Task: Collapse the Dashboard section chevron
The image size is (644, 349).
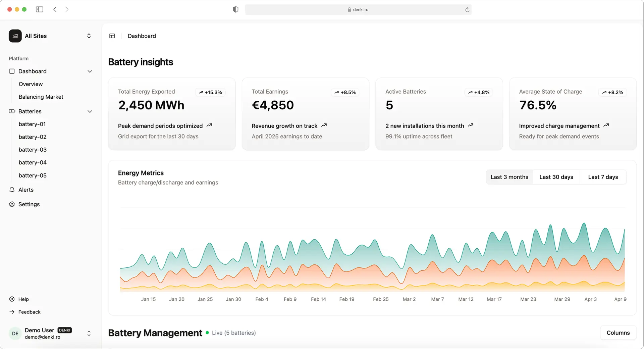Action: pyautogui.click(x=90, y=71)
